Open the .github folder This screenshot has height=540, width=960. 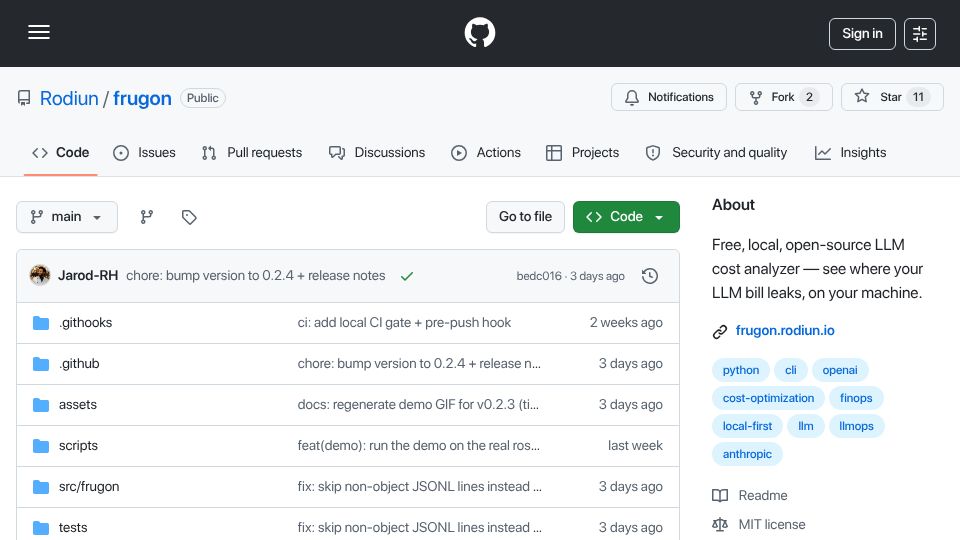pos(79,364)
